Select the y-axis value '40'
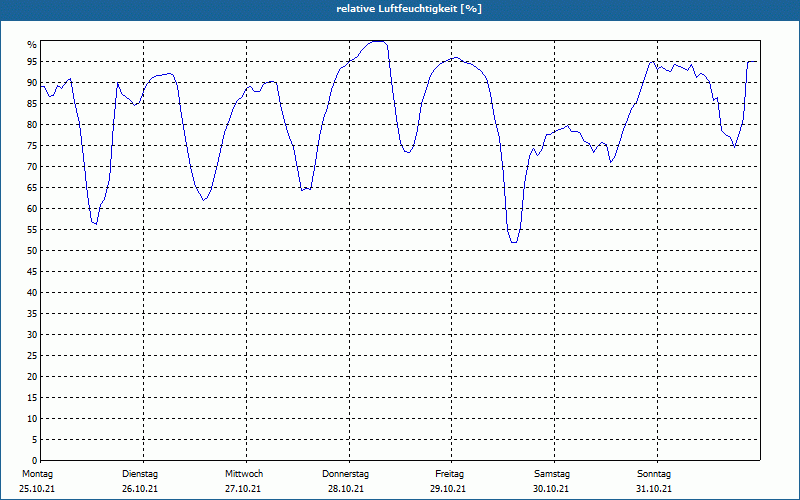The width and height of the screenshot is (800, 500). coord(32,293)
